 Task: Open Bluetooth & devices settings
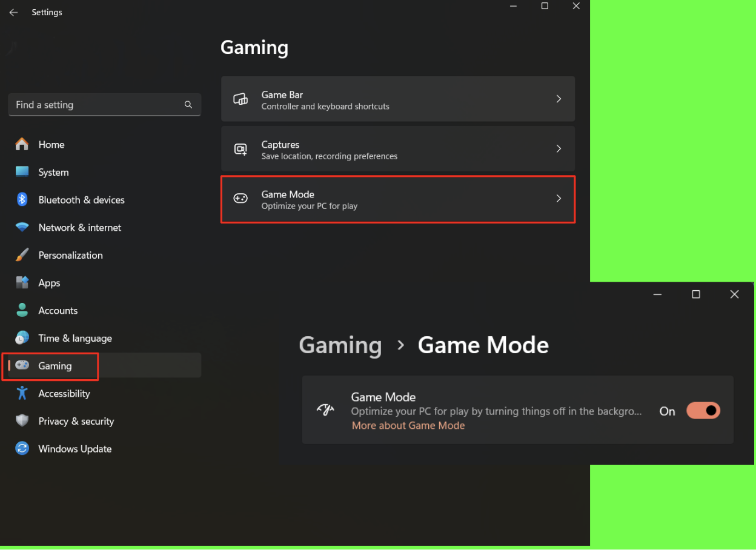point(104,200)
